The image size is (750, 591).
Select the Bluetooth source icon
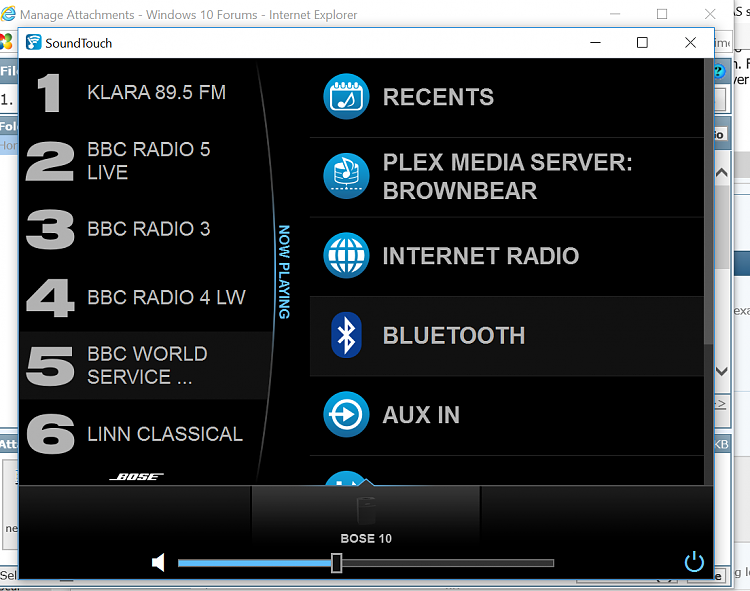tap(346, 335)
